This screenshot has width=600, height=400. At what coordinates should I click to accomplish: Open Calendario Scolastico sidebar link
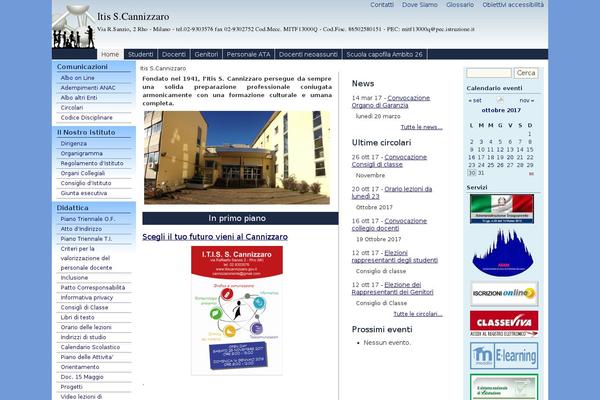click(90, 347)
